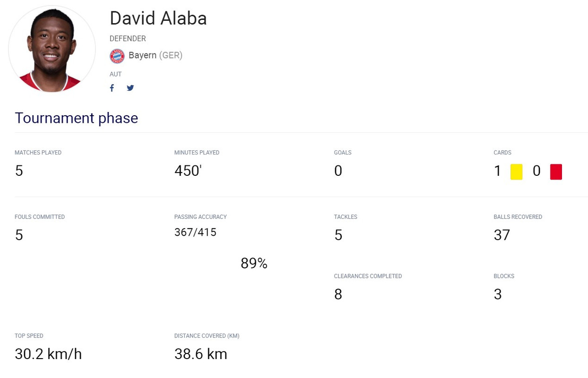Click the Balls Recovered value 37
The image size is (588, 378).
[x=502, y=235]
